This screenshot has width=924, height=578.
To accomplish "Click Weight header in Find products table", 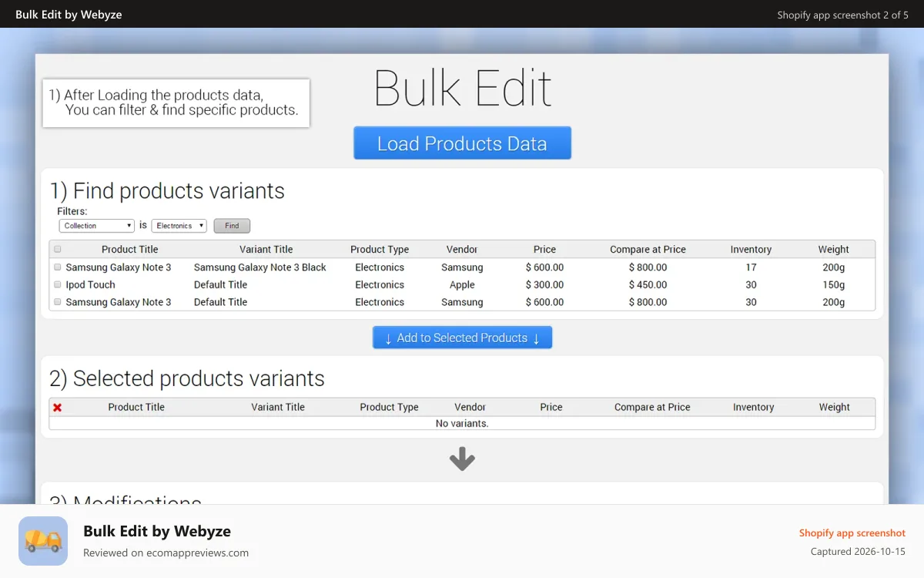I will point(833,249).
